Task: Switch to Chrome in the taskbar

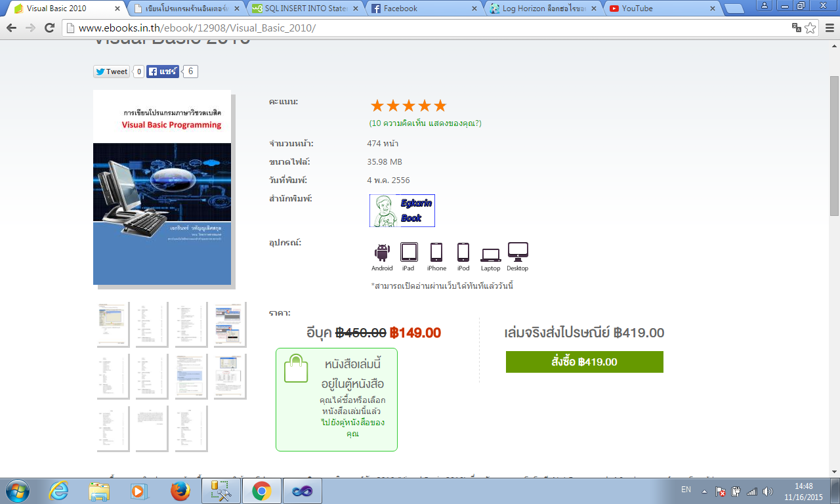Action: pos(261,491)
